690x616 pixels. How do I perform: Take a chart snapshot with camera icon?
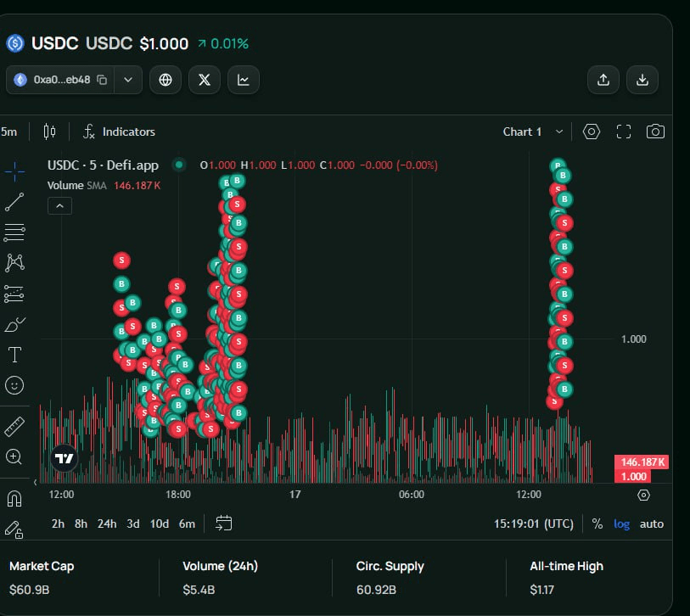(x=655, y=132)
